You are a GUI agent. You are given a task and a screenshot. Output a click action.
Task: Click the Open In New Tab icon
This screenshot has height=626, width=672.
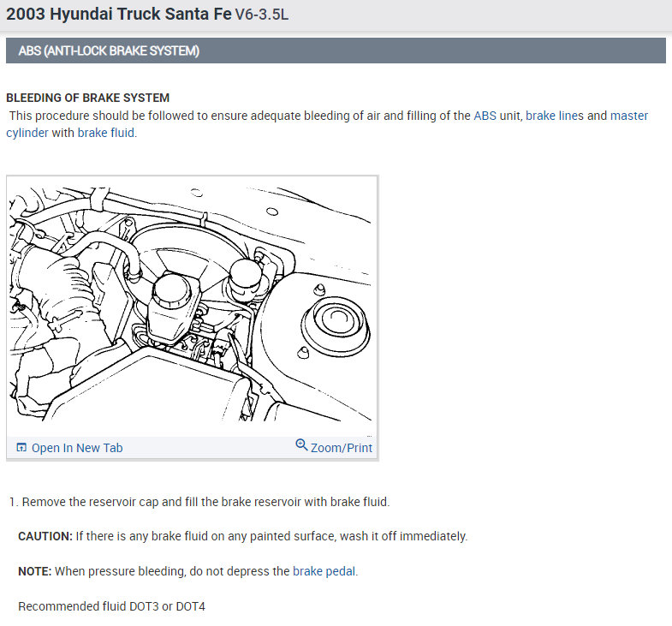pos(21,448)
